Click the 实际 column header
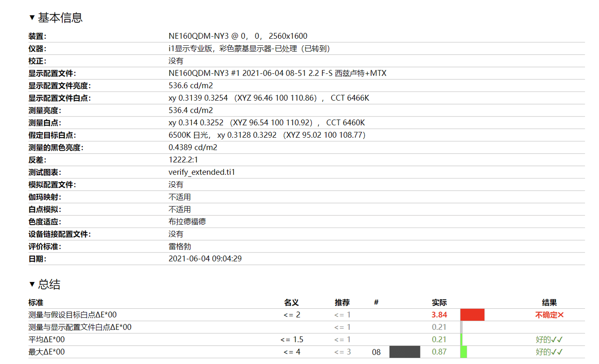Screen dimensions: 599x364 [439, 302]
